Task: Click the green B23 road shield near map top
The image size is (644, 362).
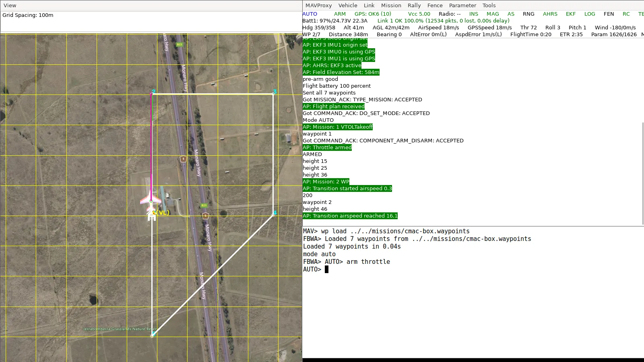Action: (x=180, y=45)
